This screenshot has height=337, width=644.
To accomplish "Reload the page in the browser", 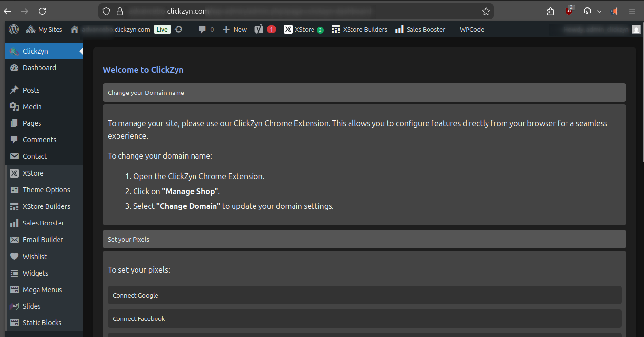I will click(x=42, y=11).
